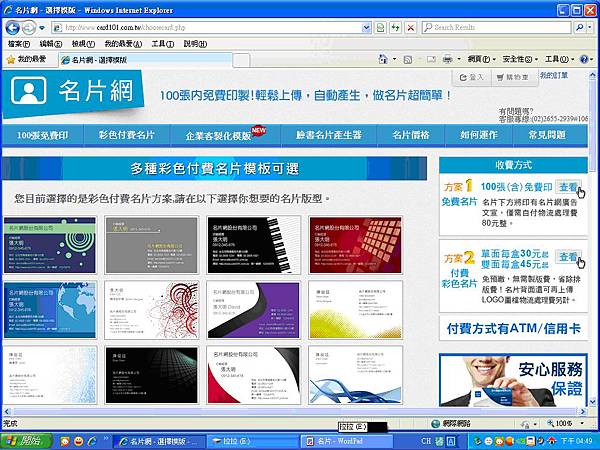This screenshot has height=450, width=600.
Task: Click 查看 button for 方案1 免費名片
Action: point(568,187)
